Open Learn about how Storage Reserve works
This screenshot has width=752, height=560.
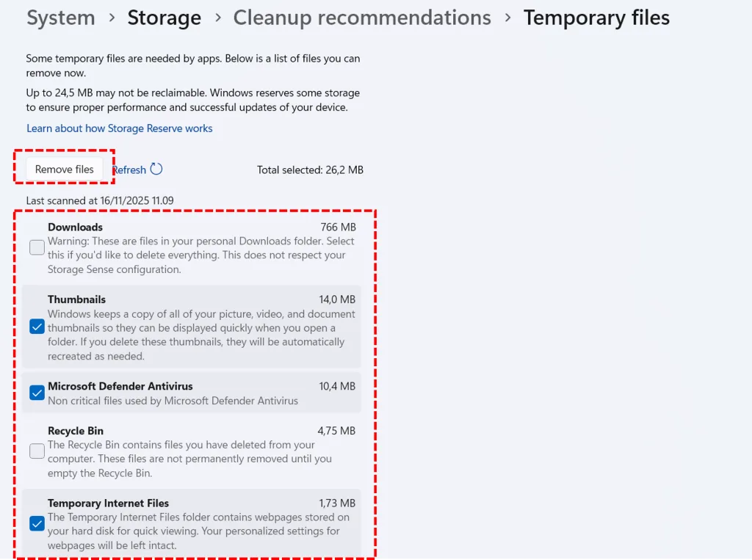tap(120, 128)
